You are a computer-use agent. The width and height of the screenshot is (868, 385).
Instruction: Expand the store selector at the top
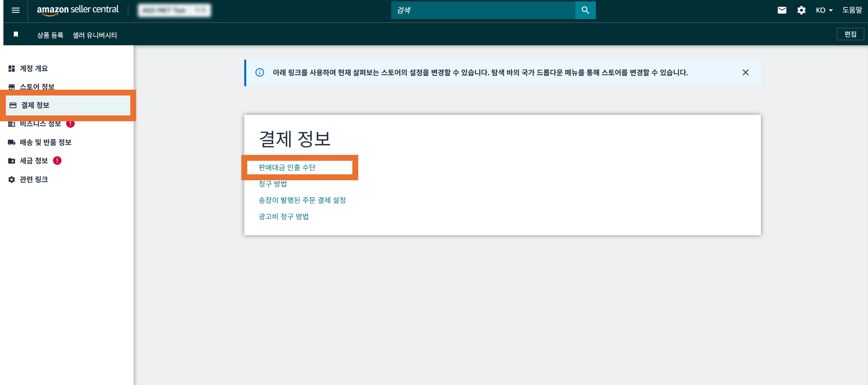[x=174, y=10]
